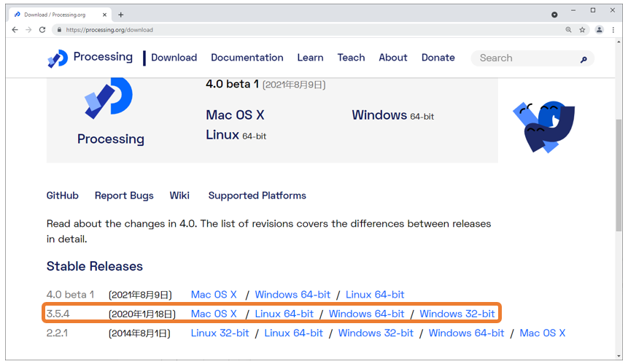This screenshot has width=628, height=364.
Task: Click Linux 32-bit in the 2.2.1 row
Action: 220,333
